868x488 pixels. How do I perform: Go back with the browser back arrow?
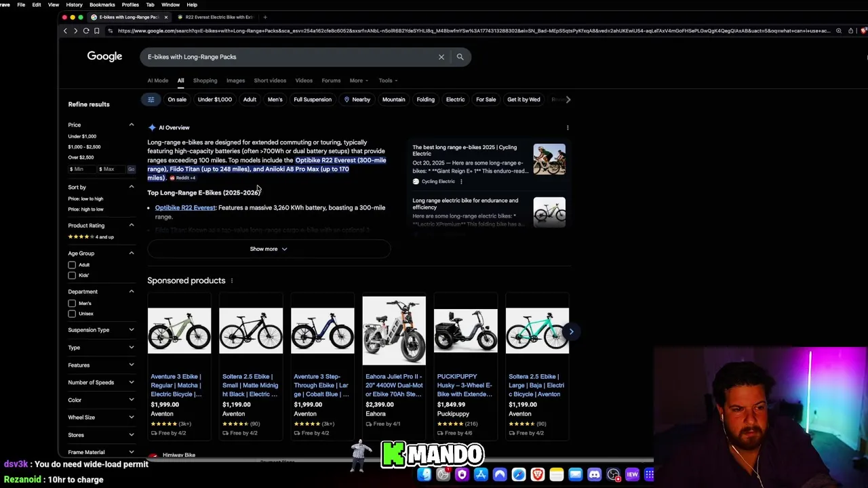tap(65, 30)
